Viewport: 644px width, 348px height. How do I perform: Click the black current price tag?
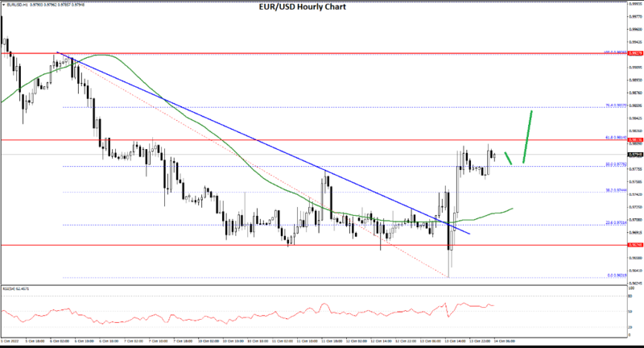[x=635, y=155]
